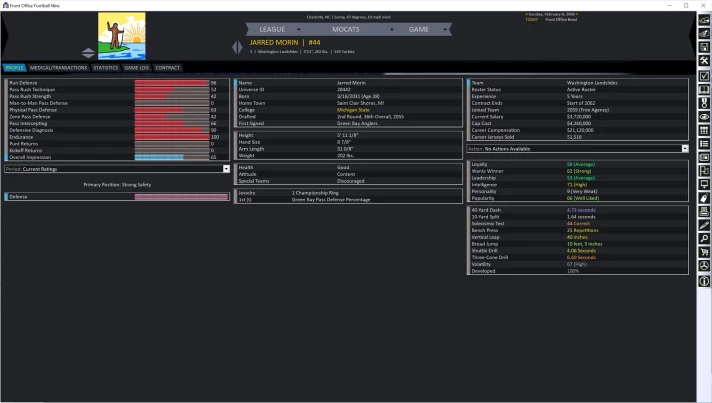712x403 pixels.
Task: Click the Current Salary row
Action: tap(578, 117)
